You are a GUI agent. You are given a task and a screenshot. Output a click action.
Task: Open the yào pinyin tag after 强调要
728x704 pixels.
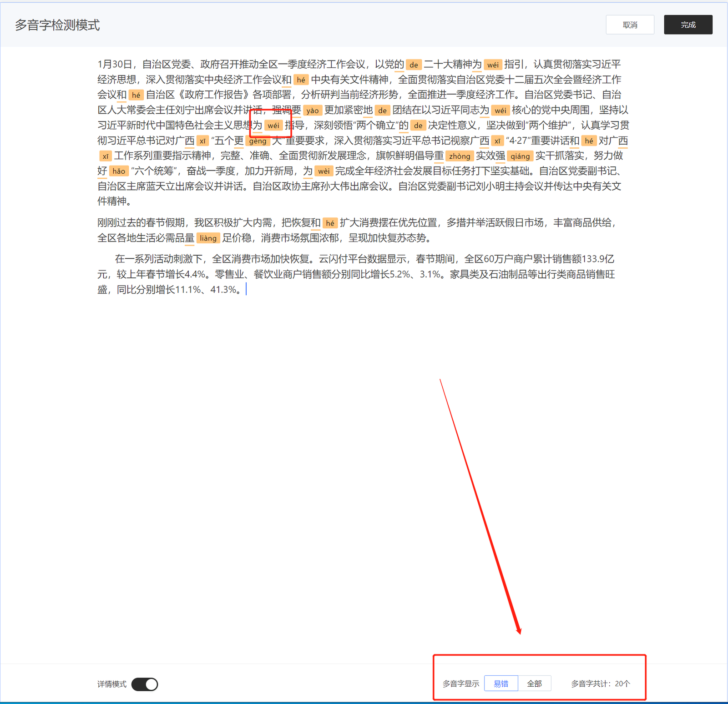pos(312,111)
